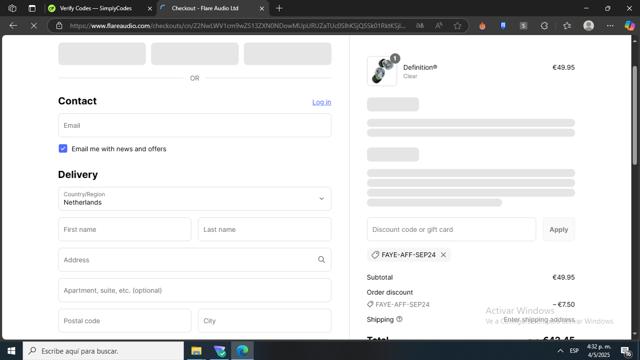Open the favorites list icon
Viewport: 640px width, 360px height.
tap(567, 26)
